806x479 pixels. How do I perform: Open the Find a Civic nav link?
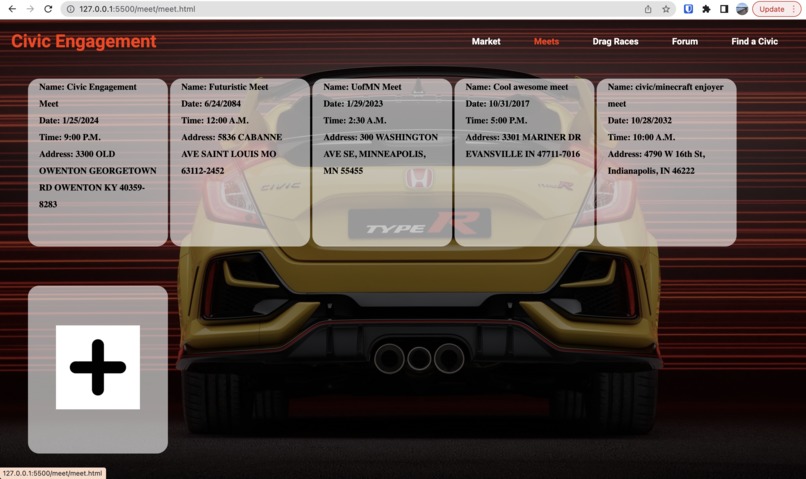[755, 41]
